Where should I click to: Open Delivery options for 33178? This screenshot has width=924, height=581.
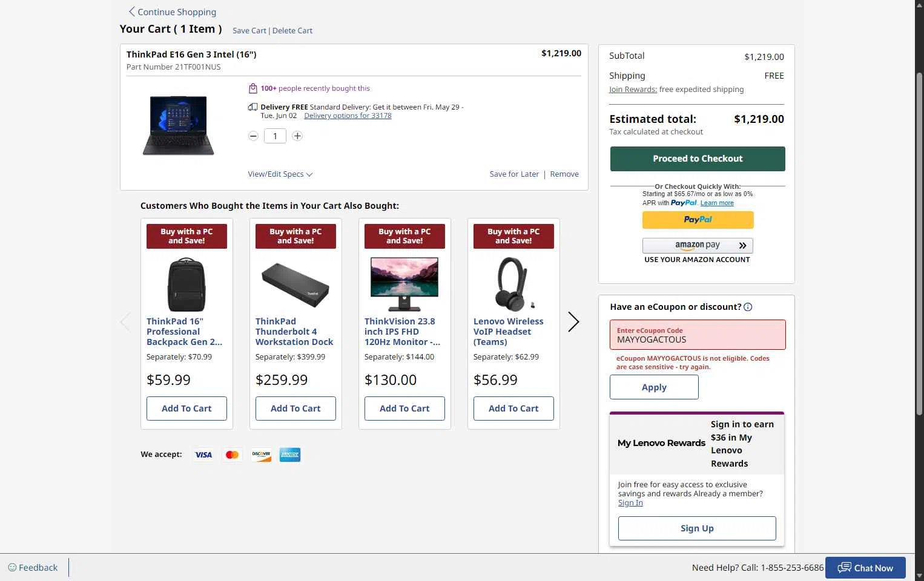click(348, 116)
